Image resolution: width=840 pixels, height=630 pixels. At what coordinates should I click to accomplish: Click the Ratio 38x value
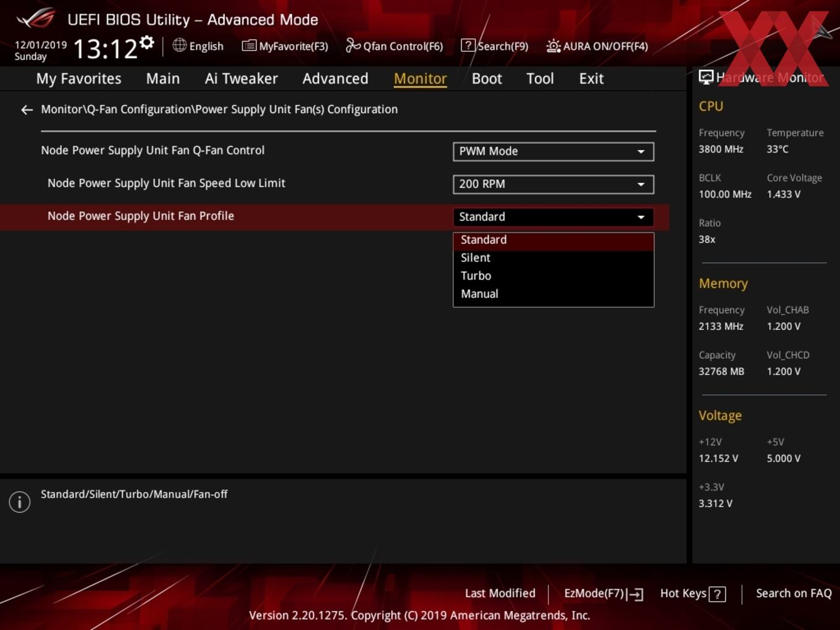point(707,239)
